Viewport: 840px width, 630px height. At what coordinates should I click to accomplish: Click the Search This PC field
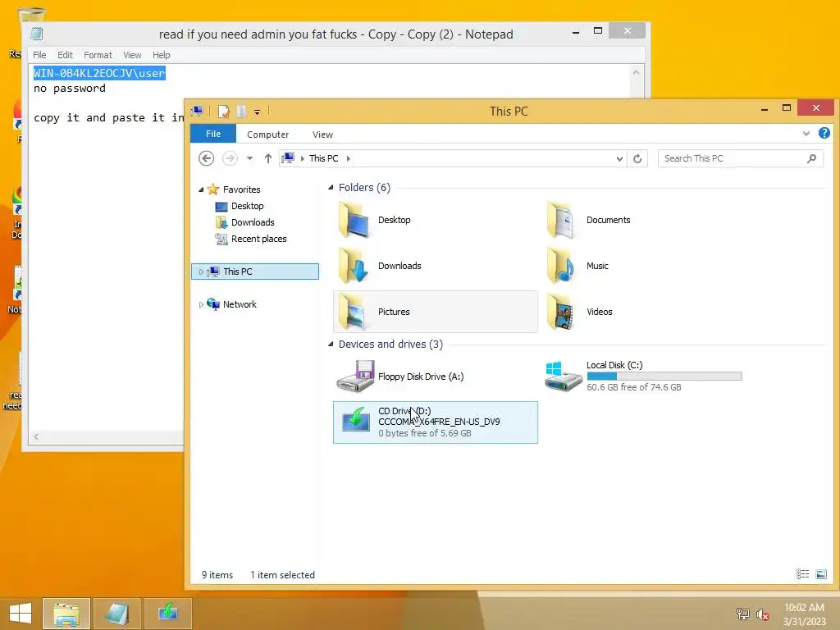(x=741, y=158)
